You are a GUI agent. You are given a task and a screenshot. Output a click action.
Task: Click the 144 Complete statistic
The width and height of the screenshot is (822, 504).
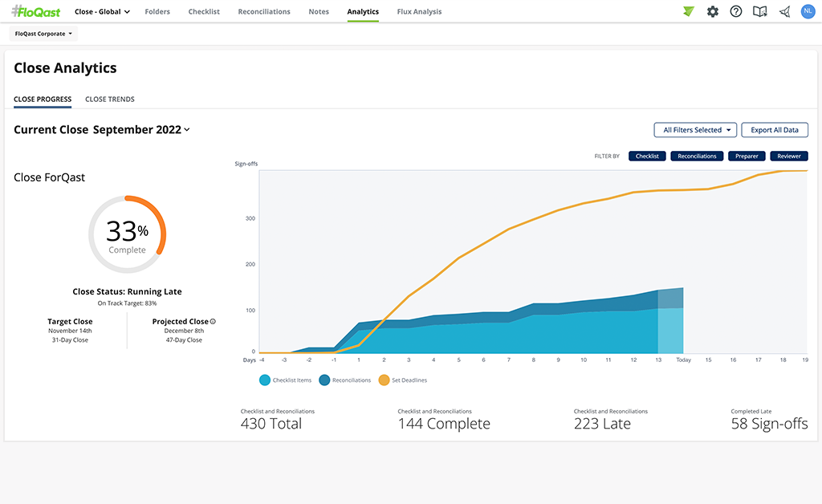[x=444, y=423]
